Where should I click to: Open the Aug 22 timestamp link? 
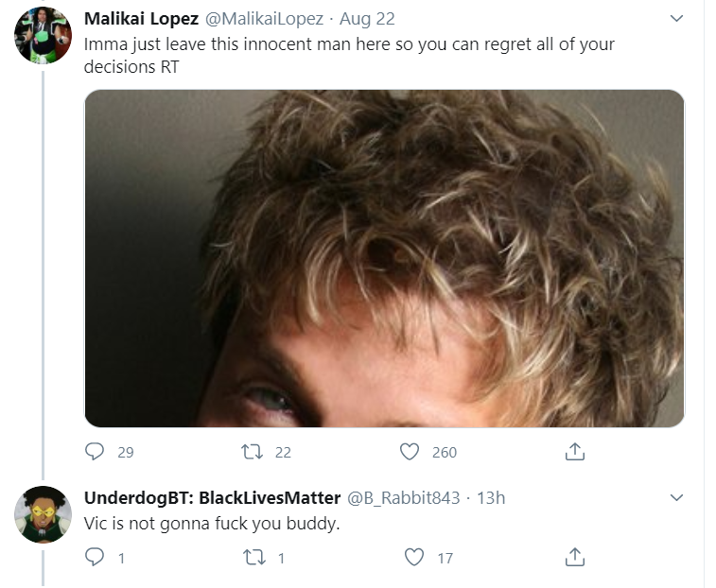[367, 19]
